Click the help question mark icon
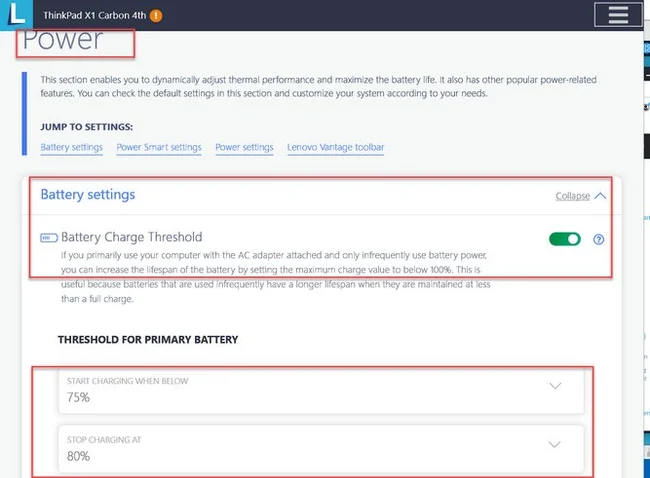 [x=598, y=239]
